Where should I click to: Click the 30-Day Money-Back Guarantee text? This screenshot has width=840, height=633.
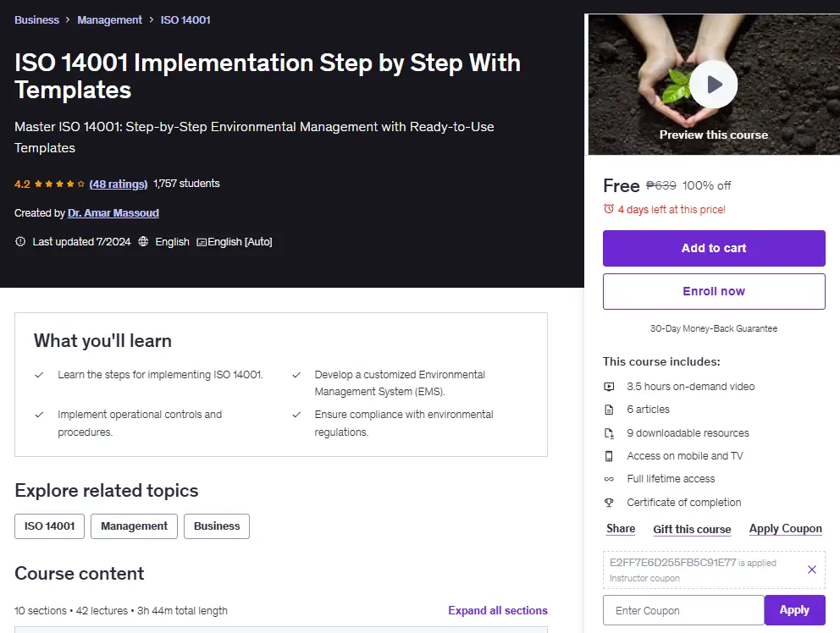click(714, 328)
